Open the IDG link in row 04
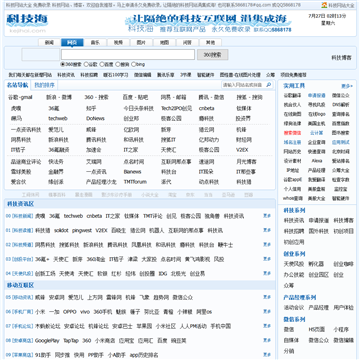This screenshot has width=360, height=360. (x=163, y=274)
